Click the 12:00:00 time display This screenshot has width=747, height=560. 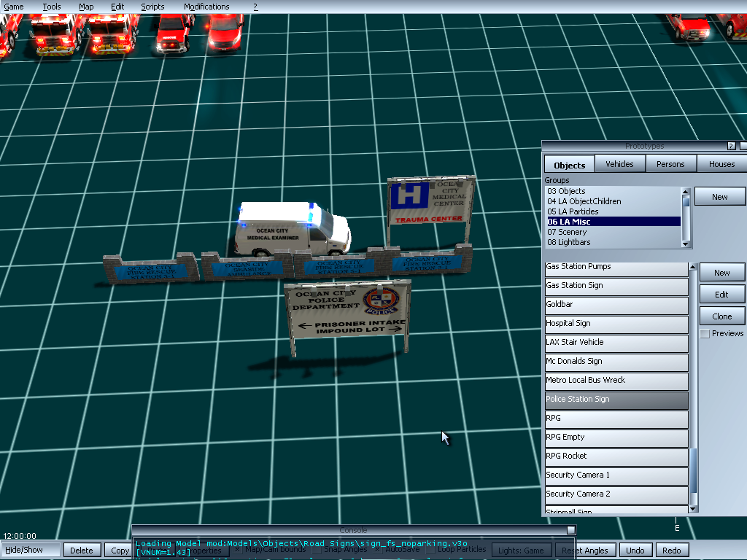20,536
